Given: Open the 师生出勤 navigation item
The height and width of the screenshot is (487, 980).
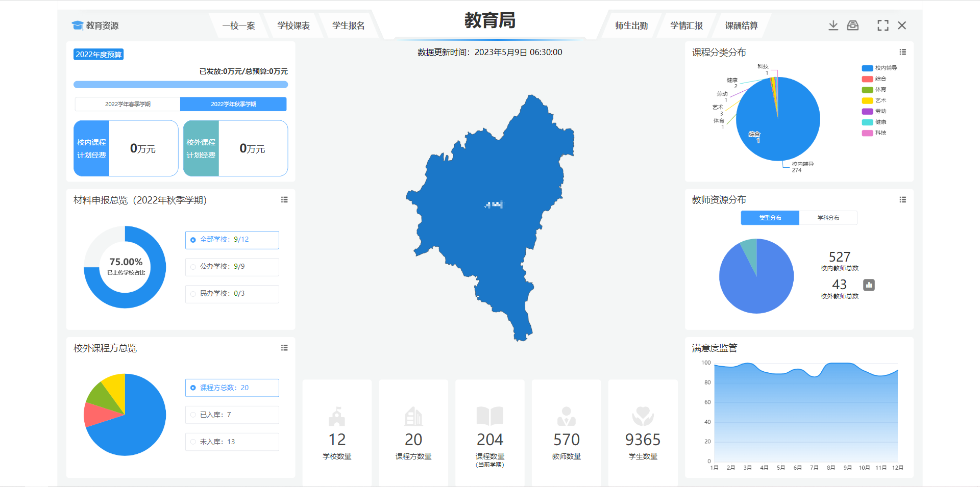Looking at the screenshot, I should pos(631,25).
